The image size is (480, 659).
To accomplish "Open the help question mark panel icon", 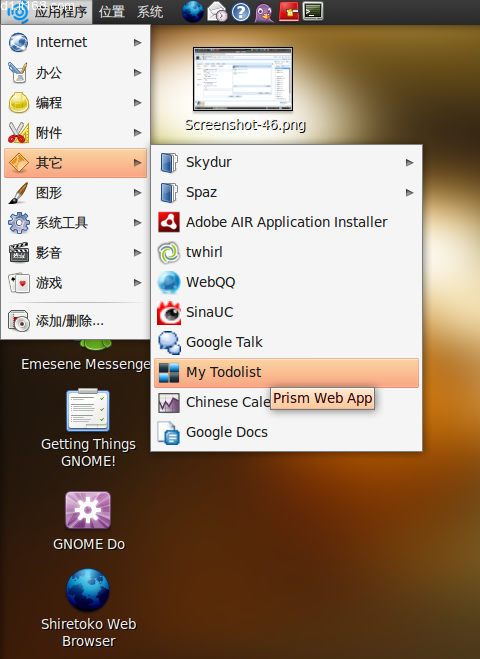I will [x=241, y=12].
